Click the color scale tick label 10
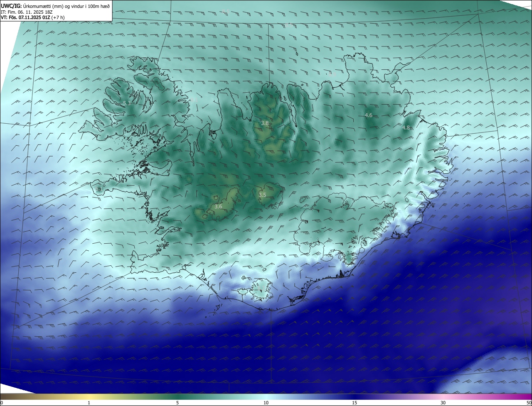The width and height of the screenshot is (532, 406). tap(266, 403)
